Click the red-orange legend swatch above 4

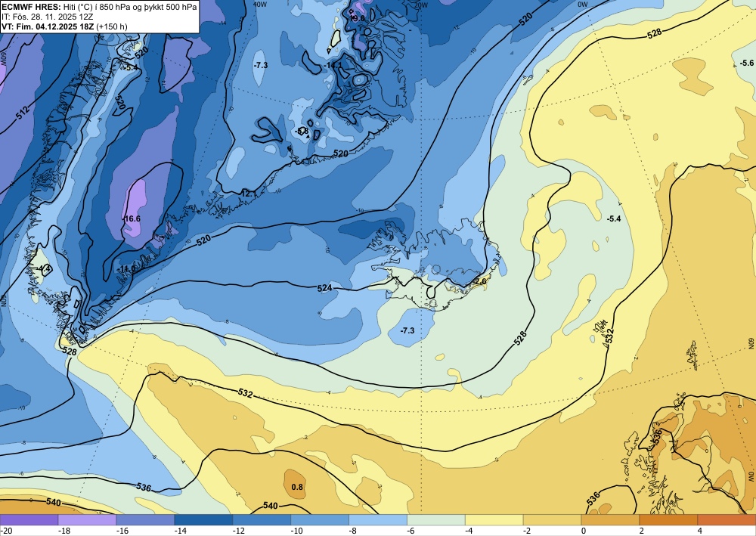pyautogui.click(x=727, y=520)
